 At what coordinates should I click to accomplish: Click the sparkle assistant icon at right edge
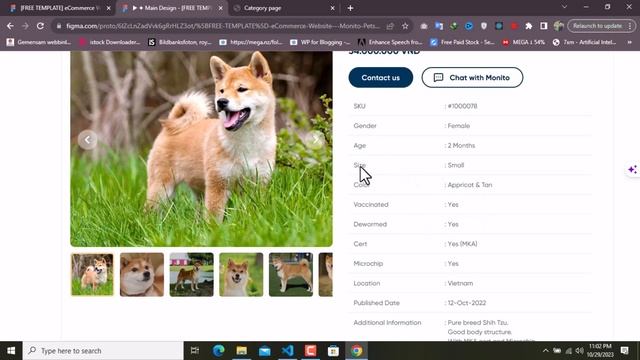pyautogui.click(x=632, y=169)
